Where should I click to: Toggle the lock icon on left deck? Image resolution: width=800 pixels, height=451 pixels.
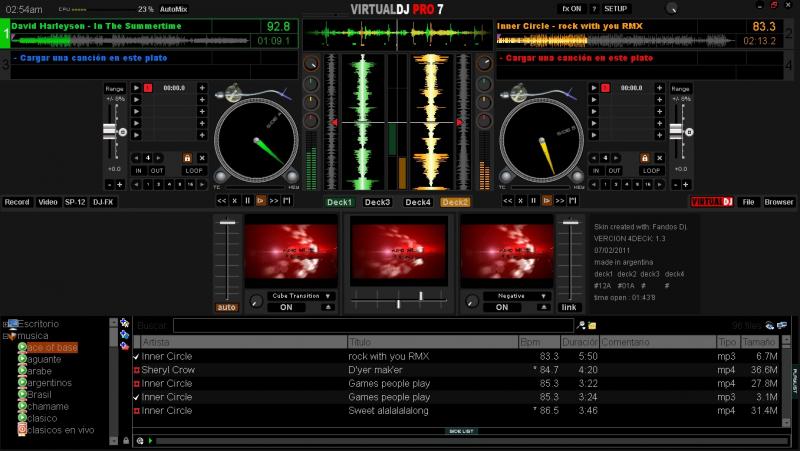click(187, 158)
